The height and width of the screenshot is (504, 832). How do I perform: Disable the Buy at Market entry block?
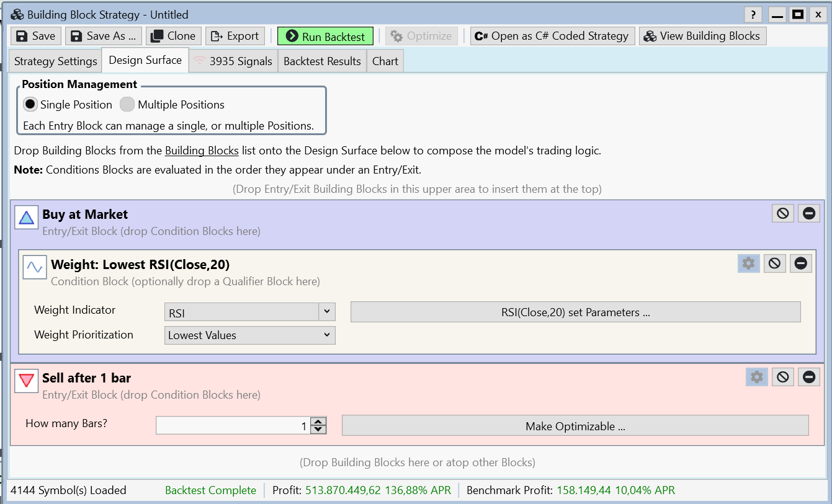point(783,213)
